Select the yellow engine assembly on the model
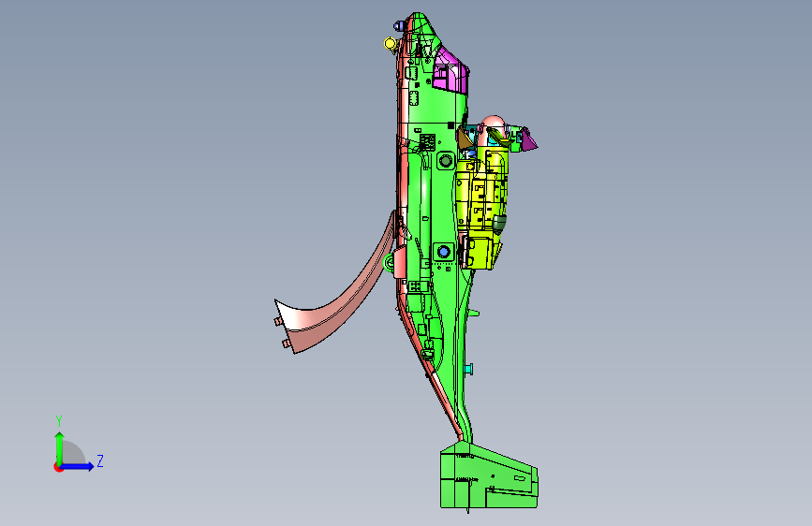The width and height of the screenshot is (812, 526). 480,207
